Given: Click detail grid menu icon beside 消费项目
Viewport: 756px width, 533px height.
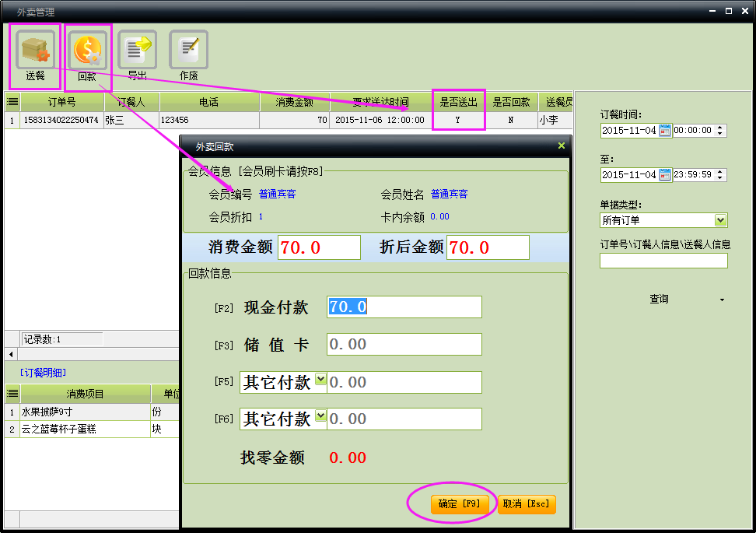Looking at the screenshot, I should coord(12,394).
